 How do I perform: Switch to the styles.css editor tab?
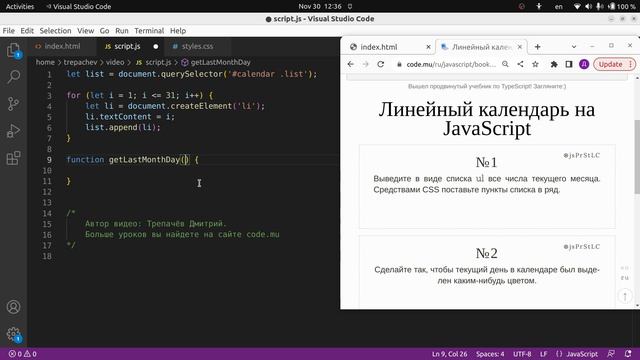[197, 46]
